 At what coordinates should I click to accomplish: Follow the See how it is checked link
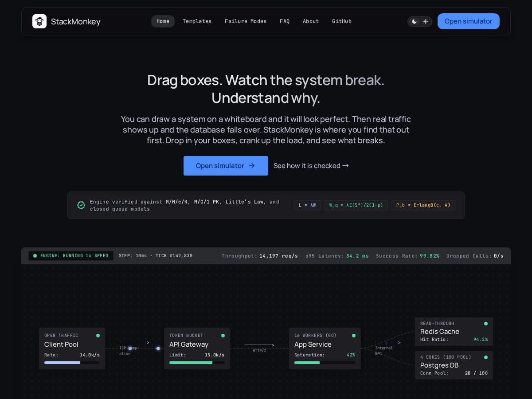point(311,166)
